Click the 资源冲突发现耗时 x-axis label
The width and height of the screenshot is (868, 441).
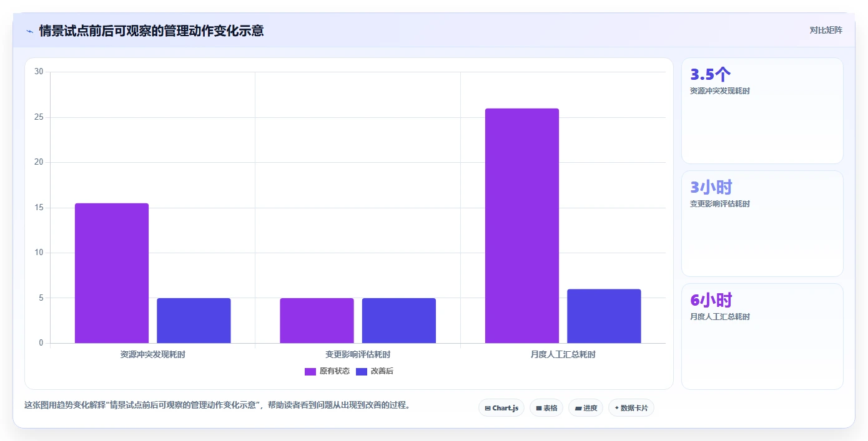click(153, 354)
